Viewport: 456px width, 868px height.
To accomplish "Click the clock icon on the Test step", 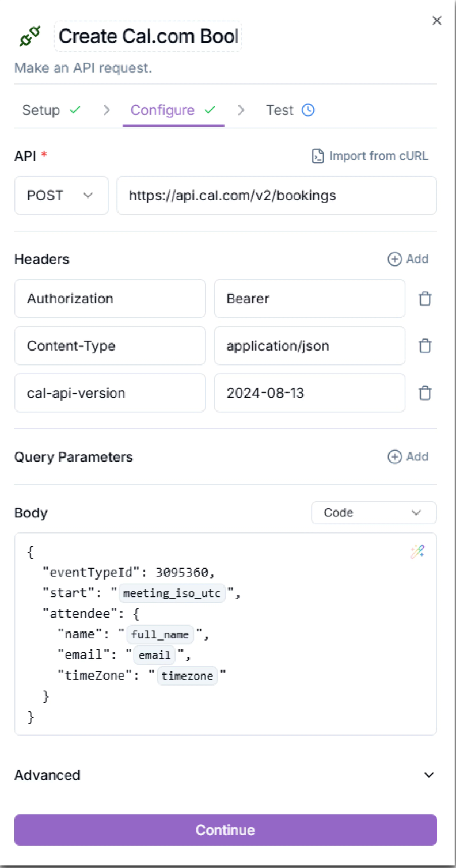I will tap(308, 110).
